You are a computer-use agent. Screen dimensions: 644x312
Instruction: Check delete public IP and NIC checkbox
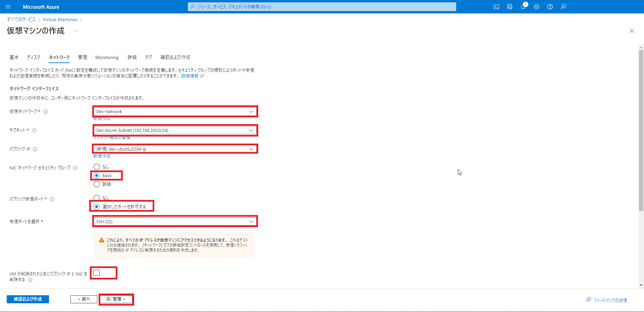point(97,273)
